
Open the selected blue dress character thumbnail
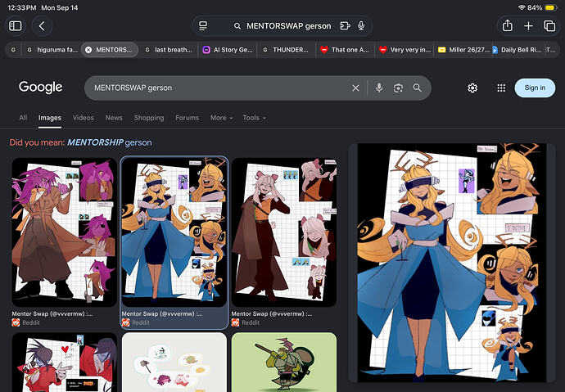(x=174, y=232)
